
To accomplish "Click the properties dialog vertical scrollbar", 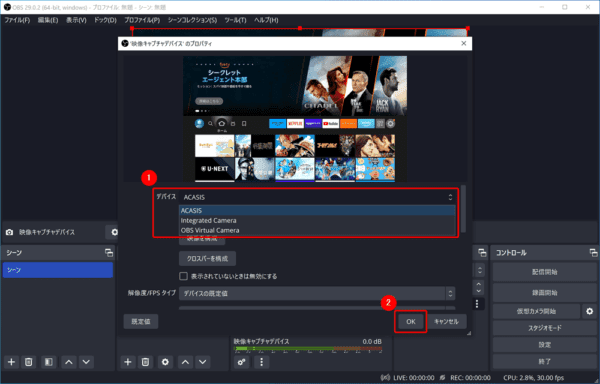I will coord(463,209).
